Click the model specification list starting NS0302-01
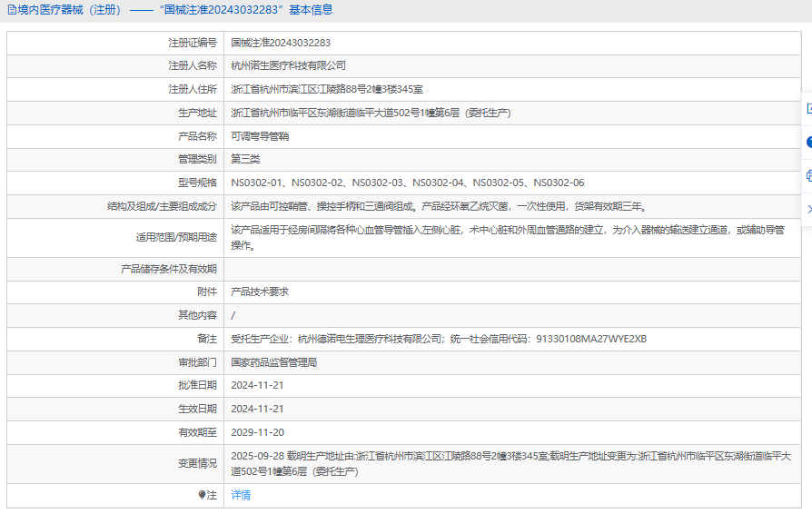Image resolution: width=812 pixels, height=514 pixels. [x=407, y=183]
